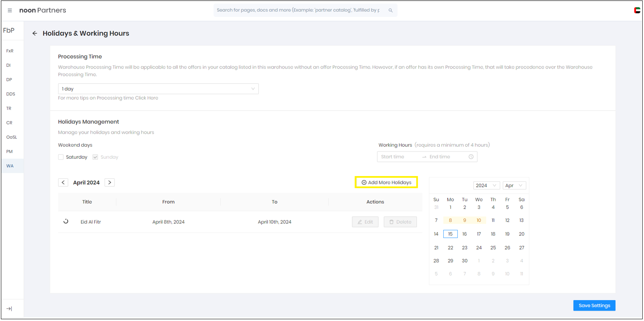Open the FbP sidebar item
This screenshot has width=644, height=321.
[9, 31]
